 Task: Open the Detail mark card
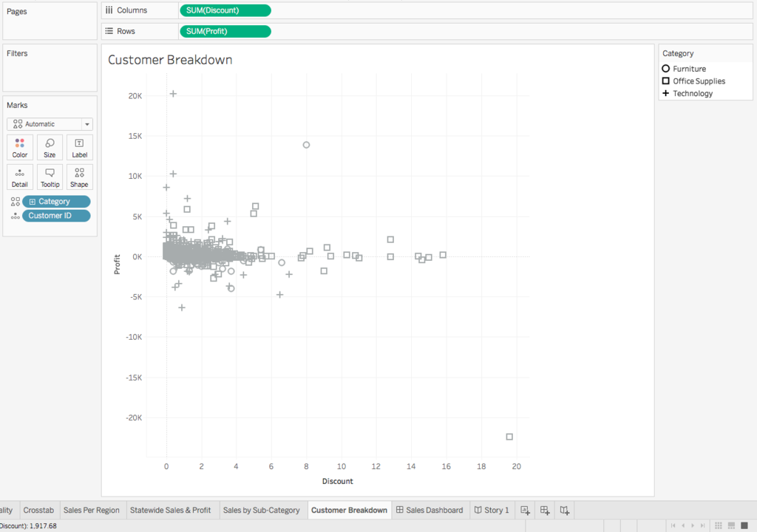(x=20, y=177)
